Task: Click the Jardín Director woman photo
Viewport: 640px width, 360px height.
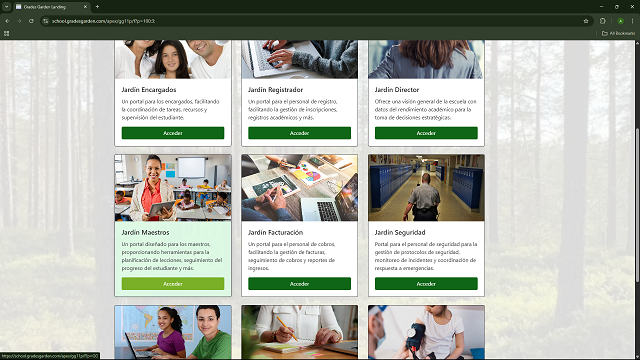Action: click(x=426, y=59)
